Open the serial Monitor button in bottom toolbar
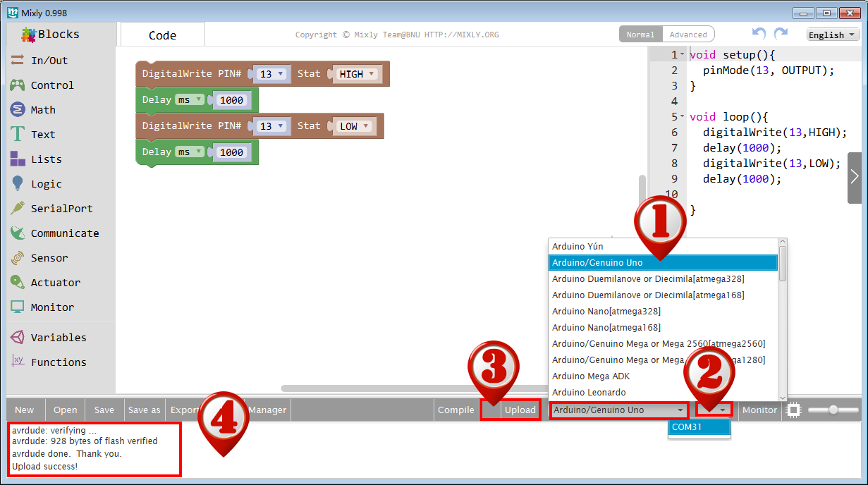 click(x=759, y=410)
